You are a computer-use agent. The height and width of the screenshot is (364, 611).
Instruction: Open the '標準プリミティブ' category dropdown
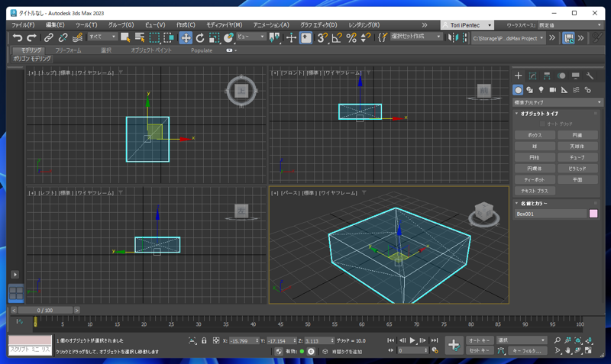pos(558,102)
